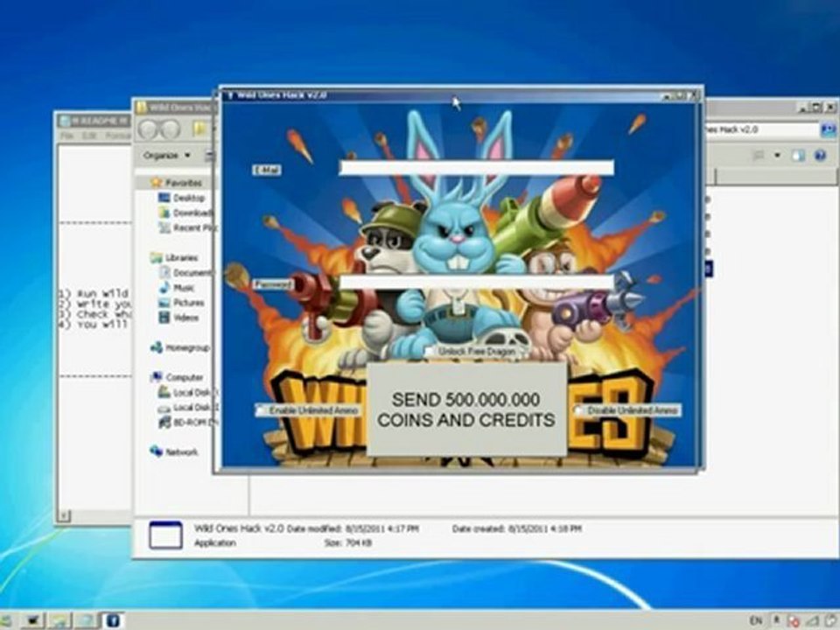Click the selected file in Explorer list
This screenshot has height=630, width=840.
point(709,269)
